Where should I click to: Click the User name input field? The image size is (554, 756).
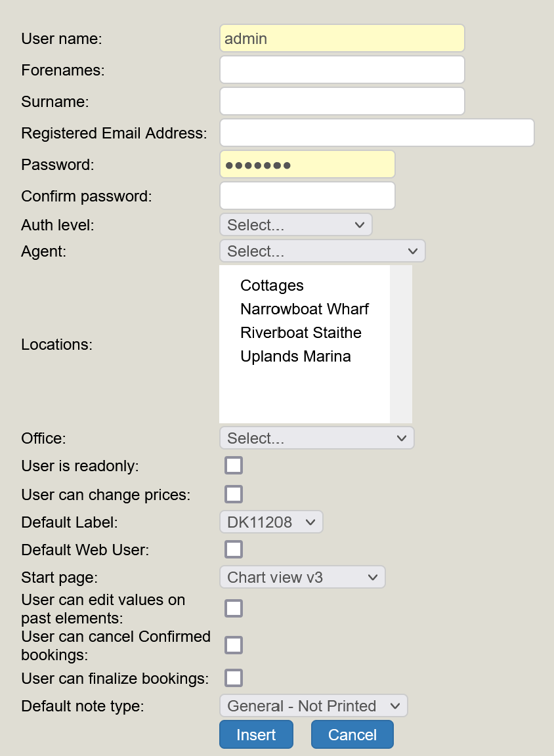coord(342,39)
